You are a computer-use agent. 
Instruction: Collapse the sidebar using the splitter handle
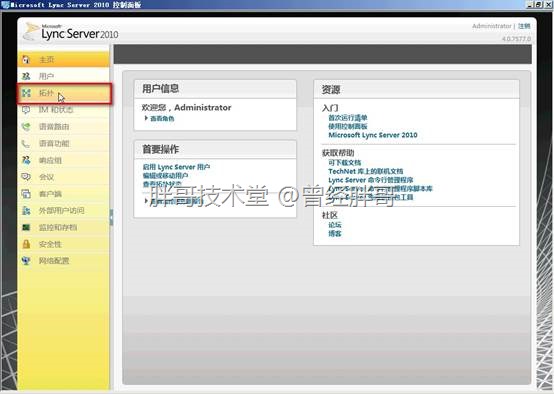[x=111, y=217]
